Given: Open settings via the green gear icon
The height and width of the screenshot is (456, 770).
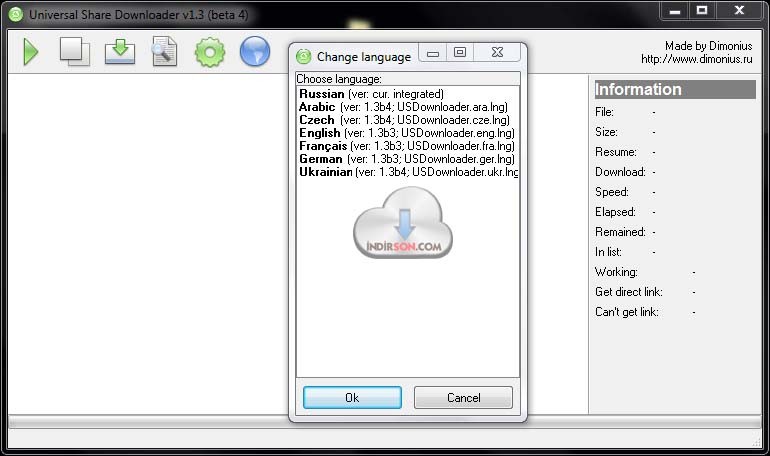Looking at the screenshot, I should (x=210, y=52).
